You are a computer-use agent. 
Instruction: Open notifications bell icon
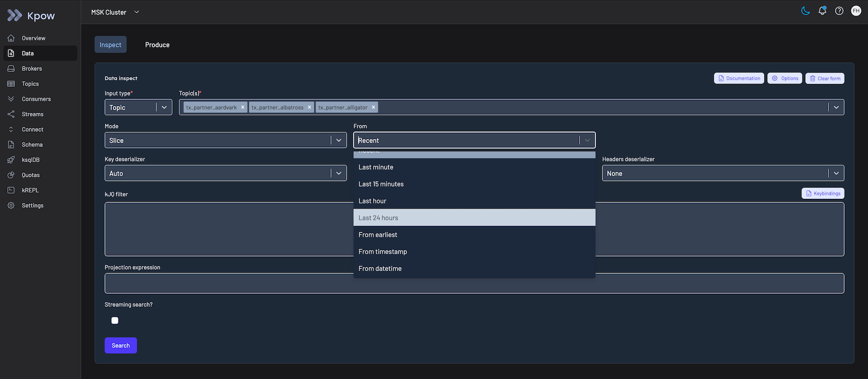coord(822,11)
